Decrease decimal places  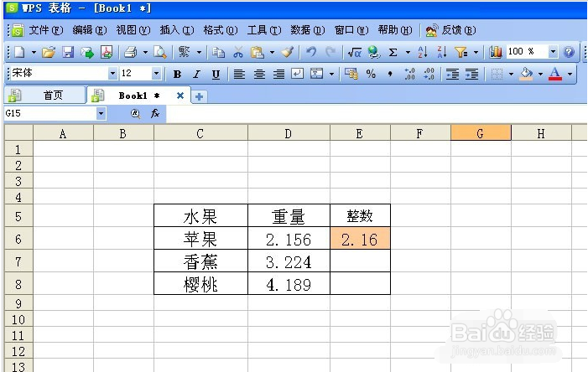tap(429, 74)
